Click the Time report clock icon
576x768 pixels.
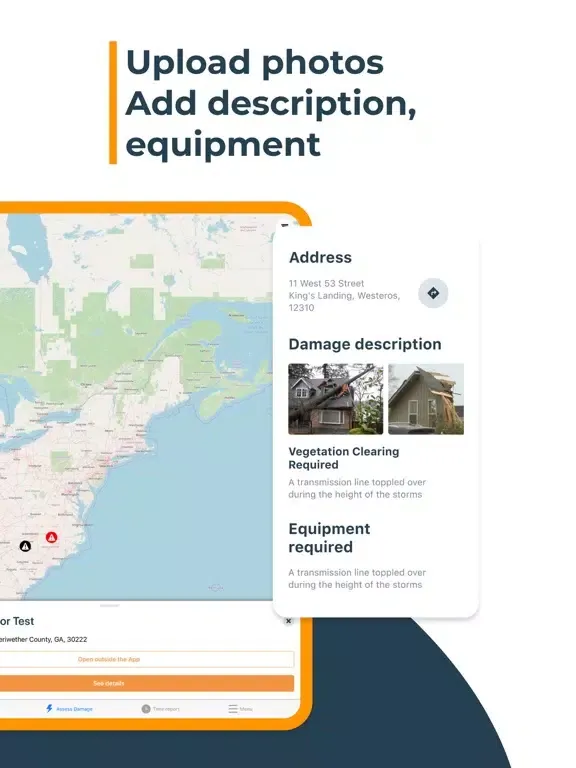tap(145, 709)
